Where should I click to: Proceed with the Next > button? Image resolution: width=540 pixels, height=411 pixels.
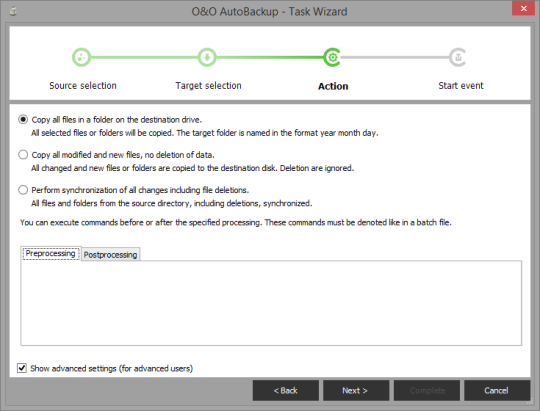356,390
